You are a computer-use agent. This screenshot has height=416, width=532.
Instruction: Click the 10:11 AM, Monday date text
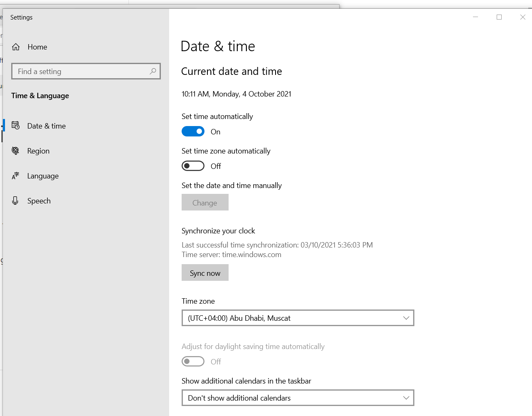click(x=236, y=94)
